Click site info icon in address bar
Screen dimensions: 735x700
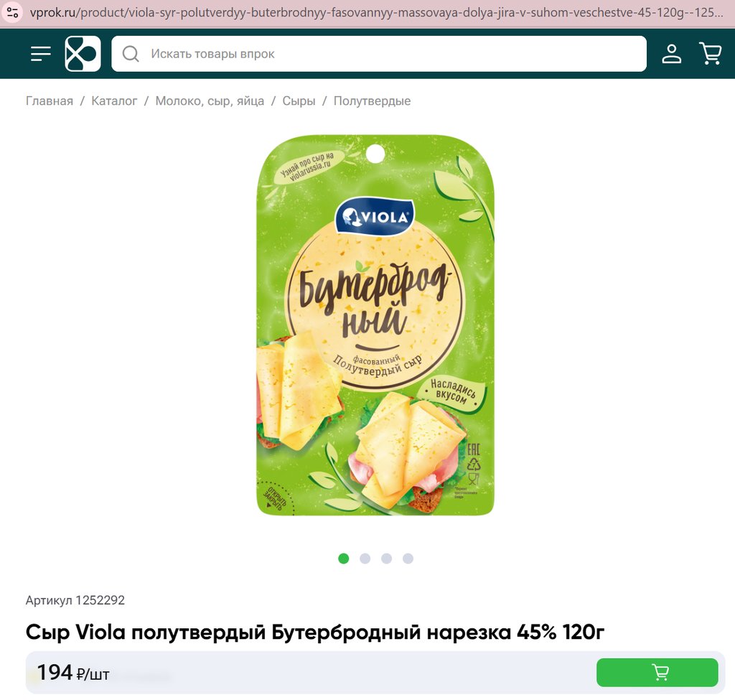pos(13,12)
